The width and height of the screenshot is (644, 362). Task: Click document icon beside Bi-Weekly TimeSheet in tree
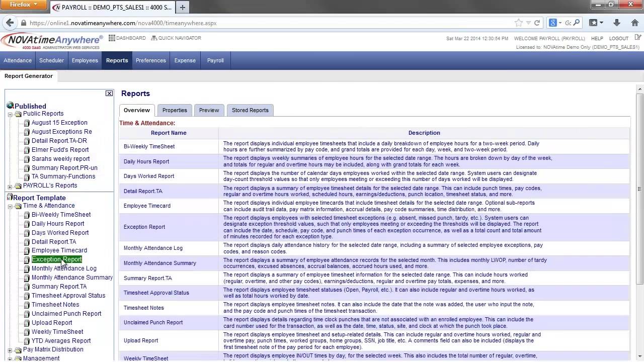(x=27, y=215)
